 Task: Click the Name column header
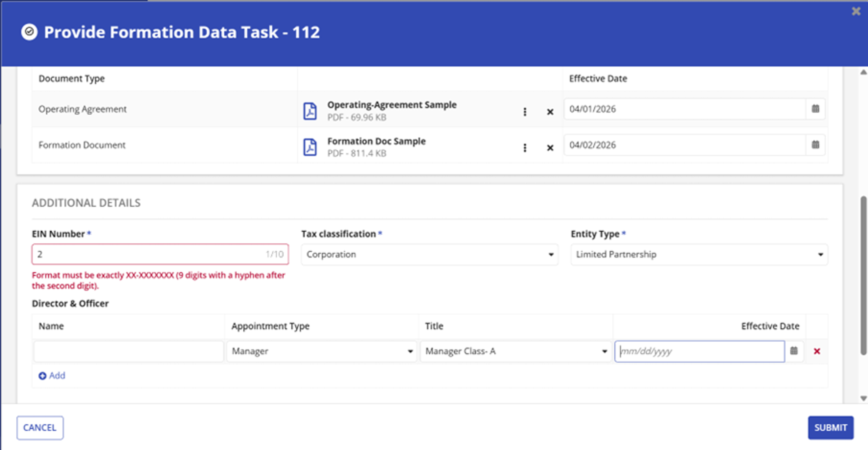(51, 326)
